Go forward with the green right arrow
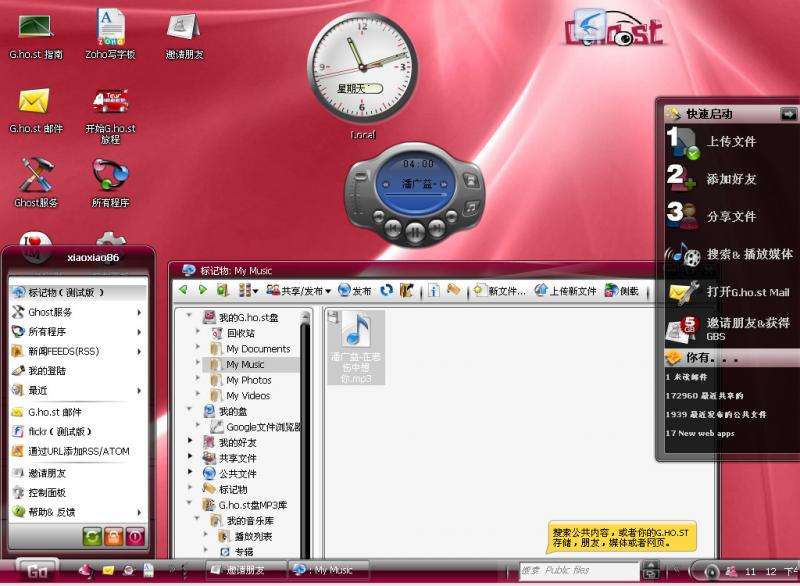The width and height of the screenshot is (800, 586). (x=203, y=290)
